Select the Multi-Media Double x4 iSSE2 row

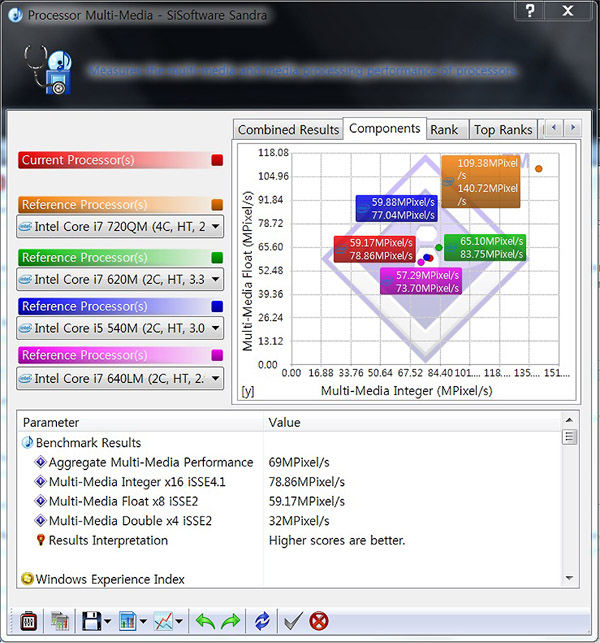click(x=290, y=521)
